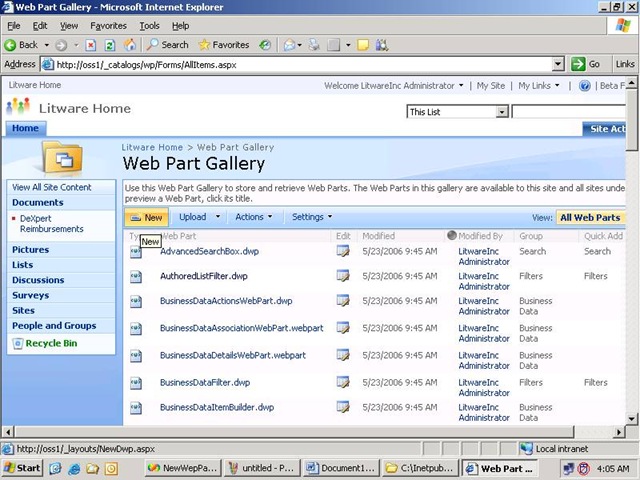This screenshot has width=640, height=480.
Task: Open the Help menu
Action: 180,26
